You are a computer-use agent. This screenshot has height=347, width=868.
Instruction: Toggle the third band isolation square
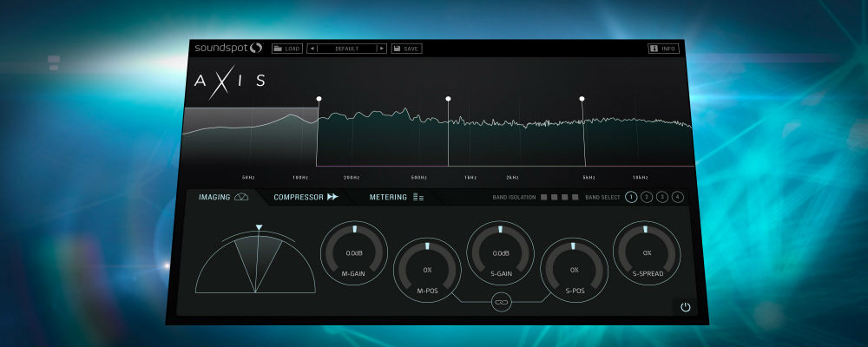point(565,197)
